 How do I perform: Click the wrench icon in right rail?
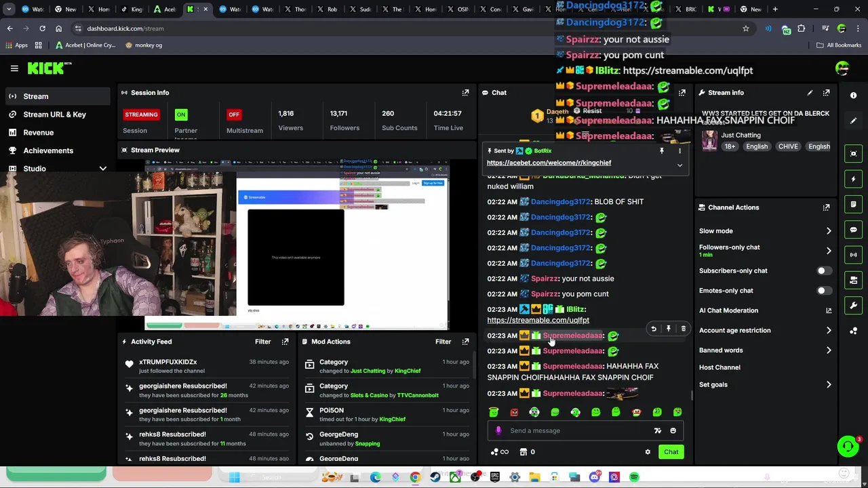(854, 305)
